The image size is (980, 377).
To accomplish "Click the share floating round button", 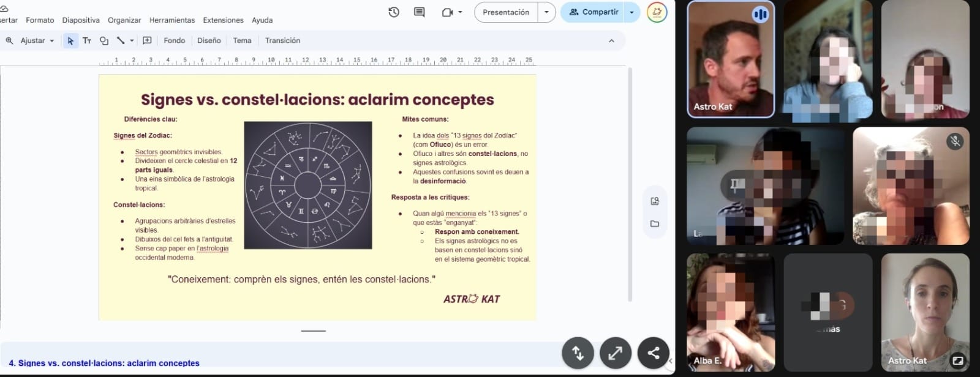I will [653, 353].
